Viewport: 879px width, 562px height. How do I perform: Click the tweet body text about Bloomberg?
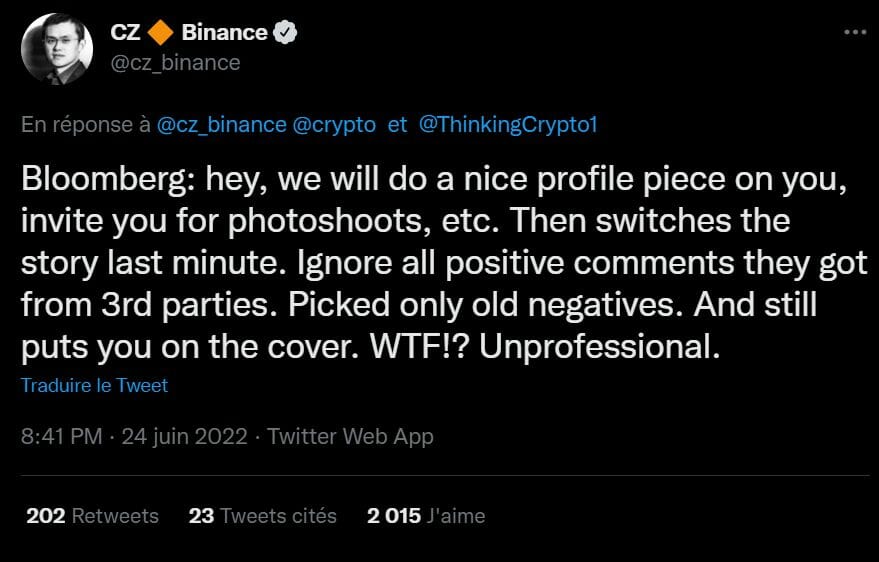point(420,260)
